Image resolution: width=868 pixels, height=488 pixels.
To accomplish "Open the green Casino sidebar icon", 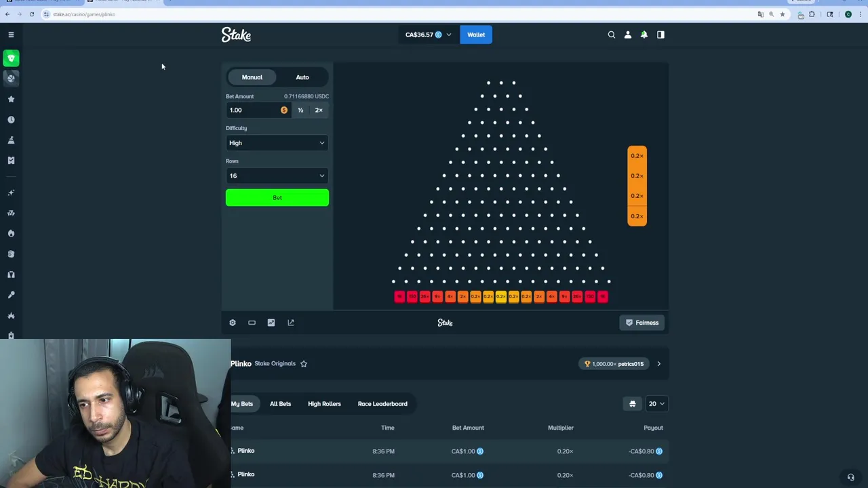I will click(x=11, y=58).
